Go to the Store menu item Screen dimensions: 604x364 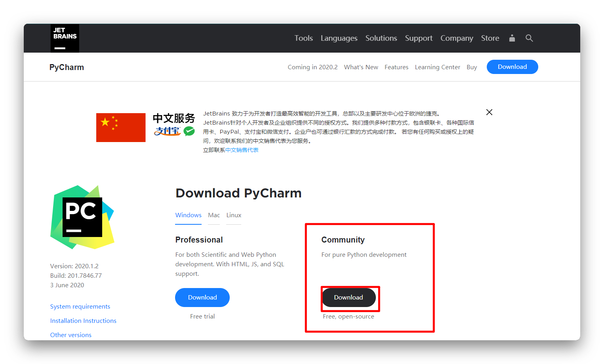(490, 38)
